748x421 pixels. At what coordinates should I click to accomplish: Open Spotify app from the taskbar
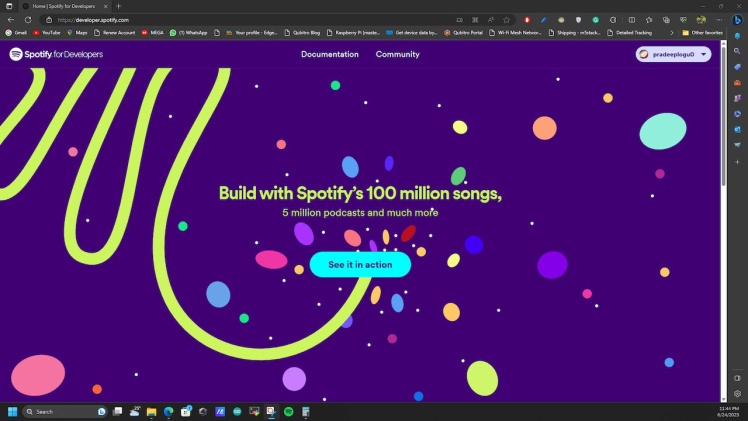289,411
